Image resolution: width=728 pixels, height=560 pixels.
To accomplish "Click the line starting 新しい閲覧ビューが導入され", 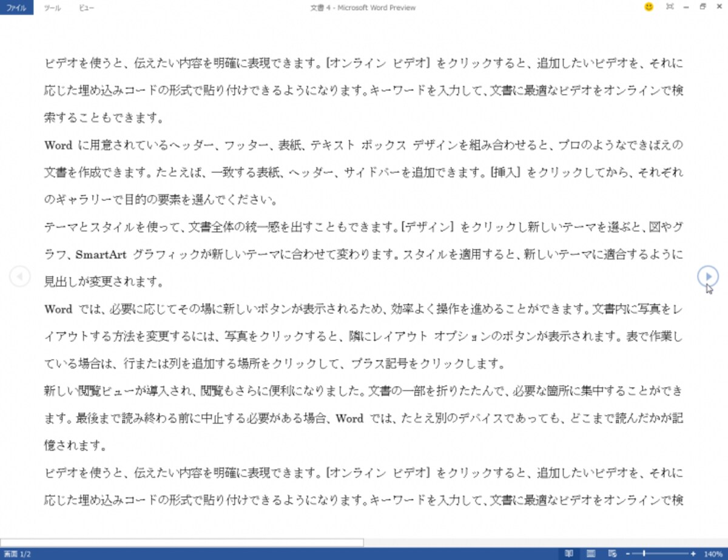I will (363, 391).
